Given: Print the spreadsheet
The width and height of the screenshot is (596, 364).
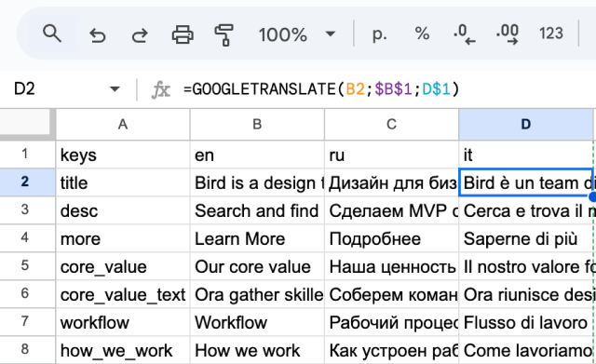Looking at the screenshot, I should (183, 34).
